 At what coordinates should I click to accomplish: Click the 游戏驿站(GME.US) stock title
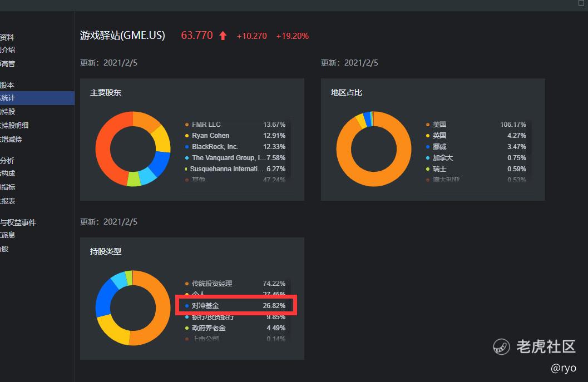coord(122,35)
